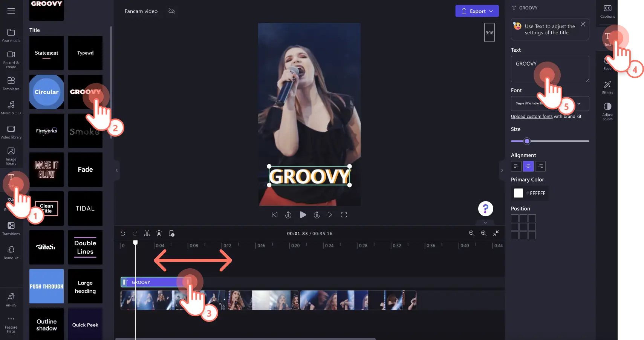Collapse the right property panel
The width and height of the screenshot is (644, 340).
(x=502, y=171)
